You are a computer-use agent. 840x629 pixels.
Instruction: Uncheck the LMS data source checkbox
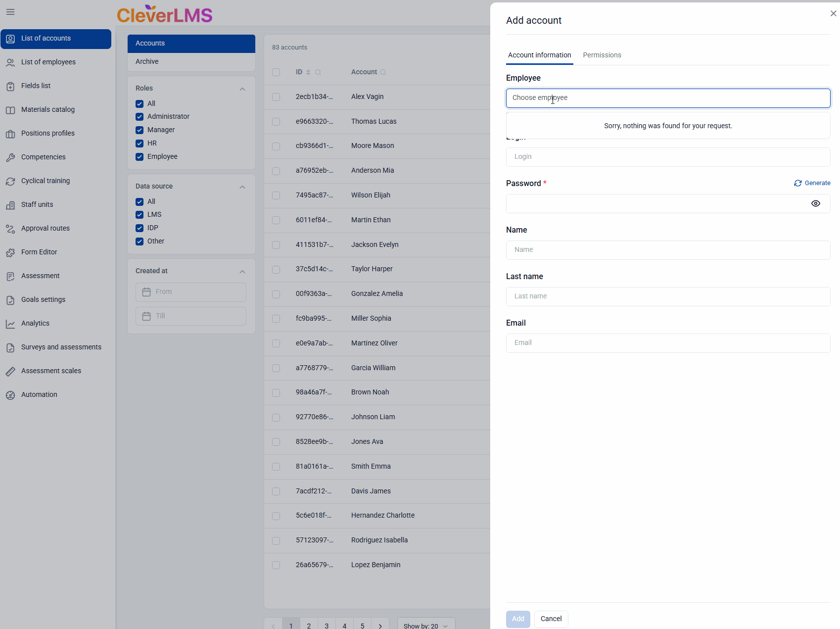point(140,215)
